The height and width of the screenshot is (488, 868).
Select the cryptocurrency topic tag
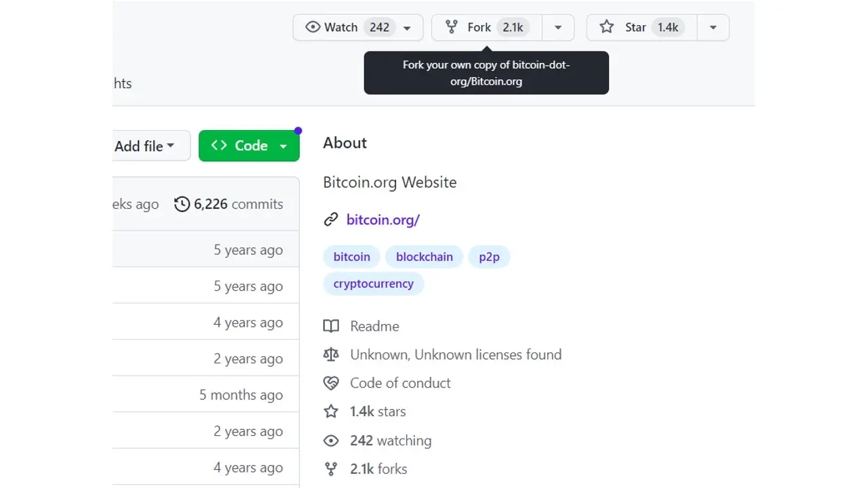[374, 284]
